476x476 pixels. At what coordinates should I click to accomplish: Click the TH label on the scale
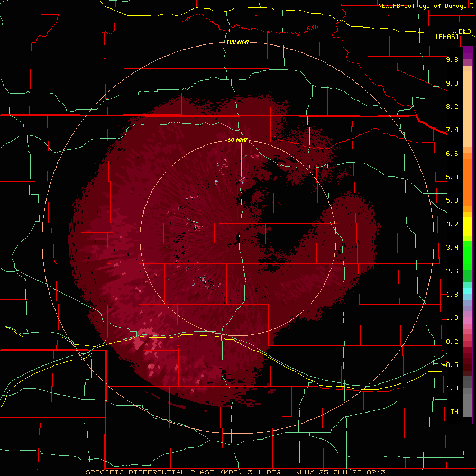[454, 412]
